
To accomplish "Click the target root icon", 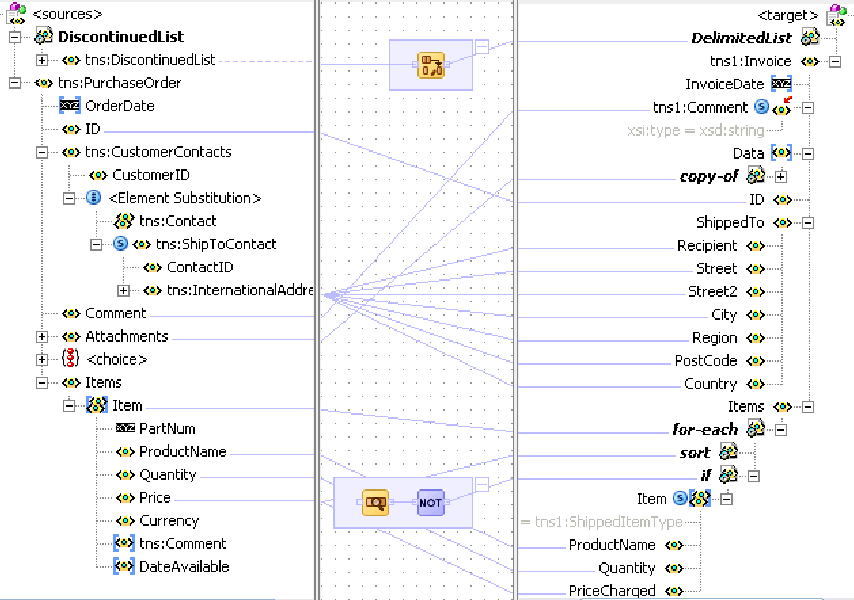I will [837, 15].
